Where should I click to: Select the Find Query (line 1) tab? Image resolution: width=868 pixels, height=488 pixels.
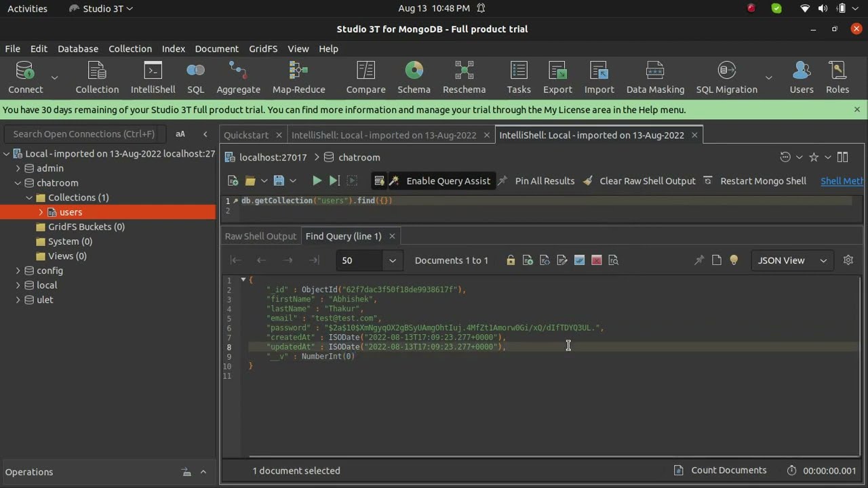344,236
